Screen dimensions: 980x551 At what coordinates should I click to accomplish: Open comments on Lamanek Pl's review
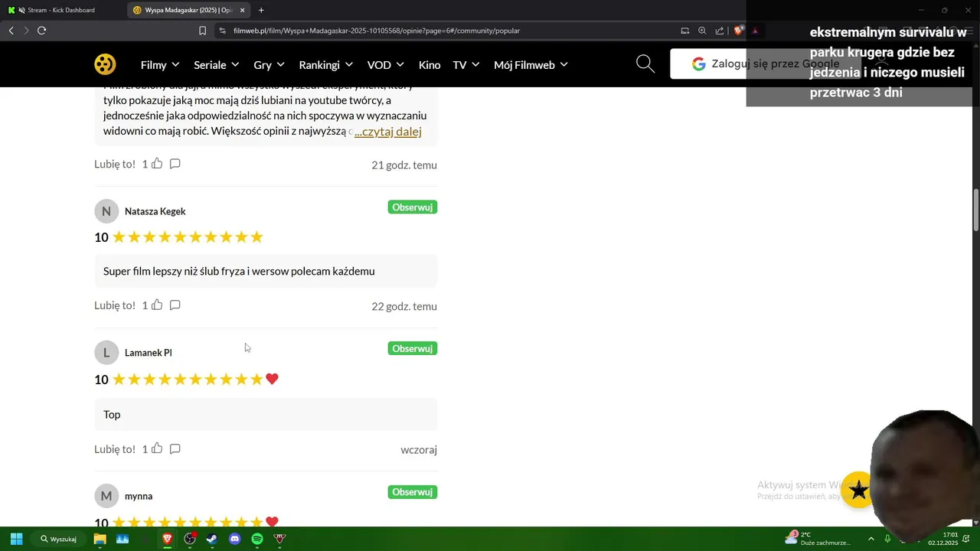tap(175, 449)
